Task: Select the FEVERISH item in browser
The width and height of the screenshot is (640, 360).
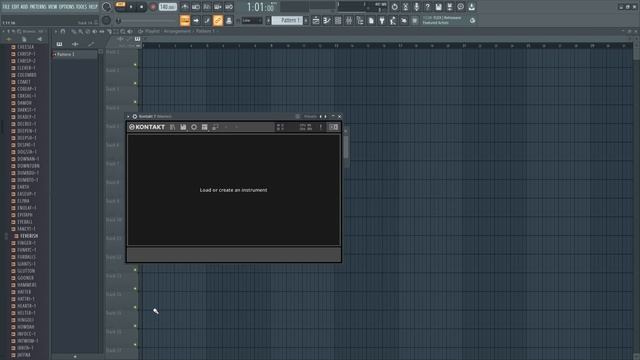Action: (x=27, y=236)
